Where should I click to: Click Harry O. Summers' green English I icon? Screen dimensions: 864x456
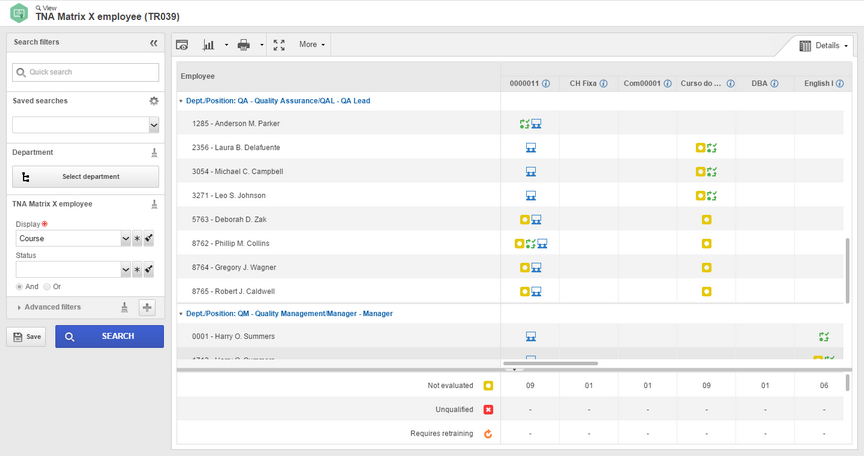(x=824, y=336)
